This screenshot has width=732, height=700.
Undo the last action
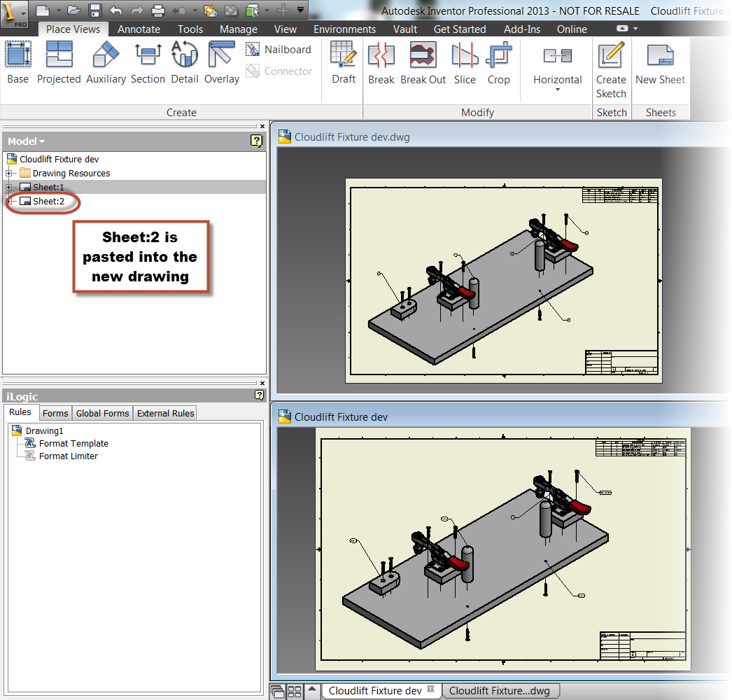click(x=115, y=10)
